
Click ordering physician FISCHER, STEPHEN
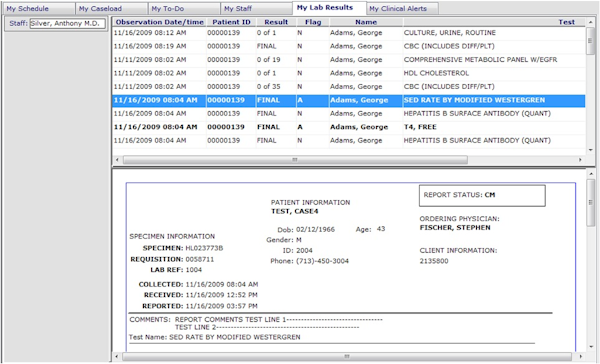[455, 228]
